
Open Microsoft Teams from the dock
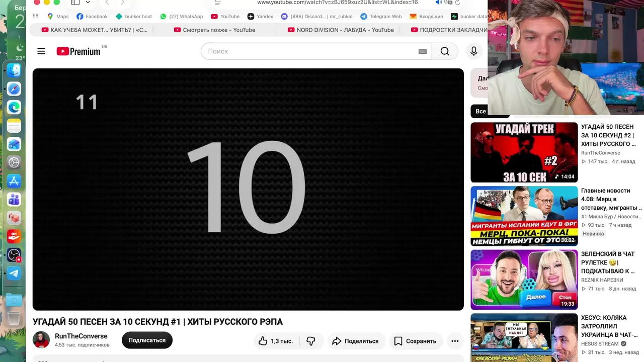pos(14,200)
